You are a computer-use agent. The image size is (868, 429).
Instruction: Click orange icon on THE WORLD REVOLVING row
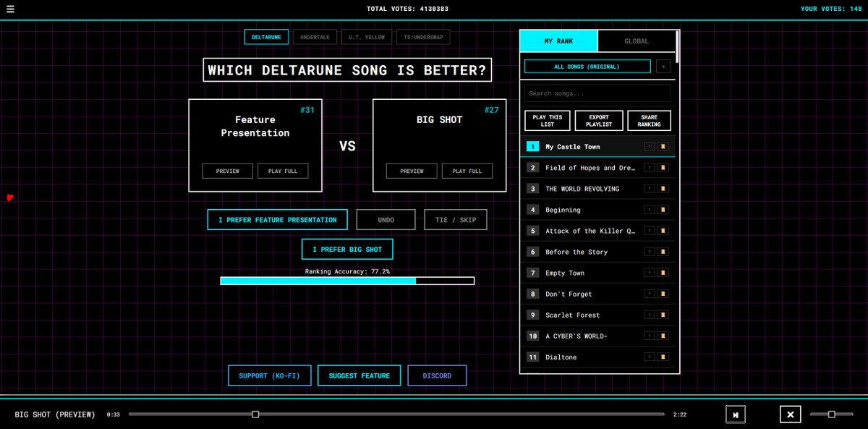pyautogui.click(x=663, y=189)
